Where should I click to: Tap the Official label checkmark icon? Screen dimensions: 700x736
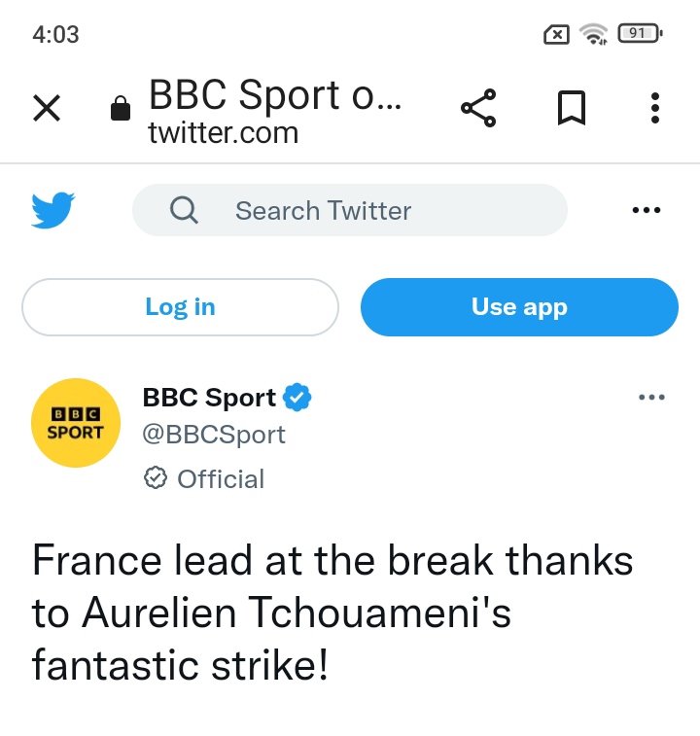pyautogui.click(x=155, y=478)
